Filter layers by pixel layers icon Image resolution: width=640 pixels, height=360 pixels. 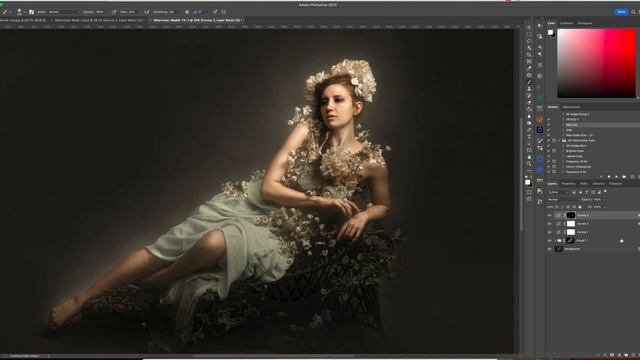coord(574,193)
